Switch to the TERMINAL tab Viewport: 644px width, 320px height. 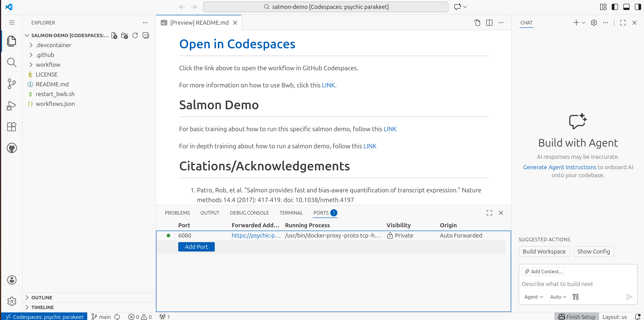coord(291,213)
